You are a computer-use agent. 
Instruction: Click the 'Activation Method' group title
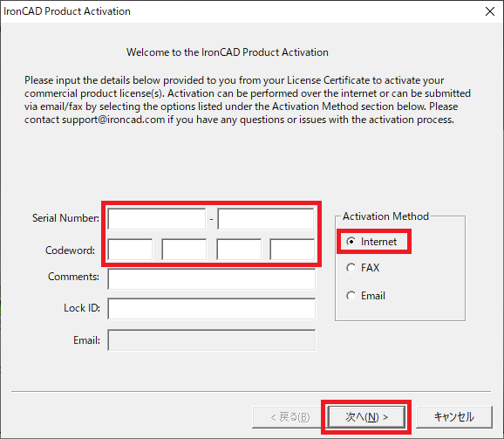385,216
